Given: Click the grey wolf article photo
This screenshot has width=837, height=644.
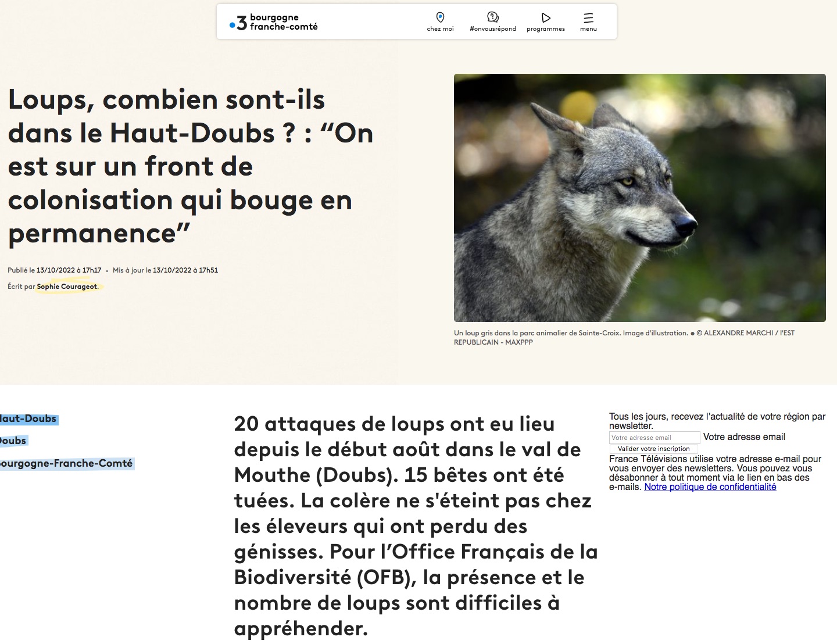Looking at the screenshot, I should [639, 198].
